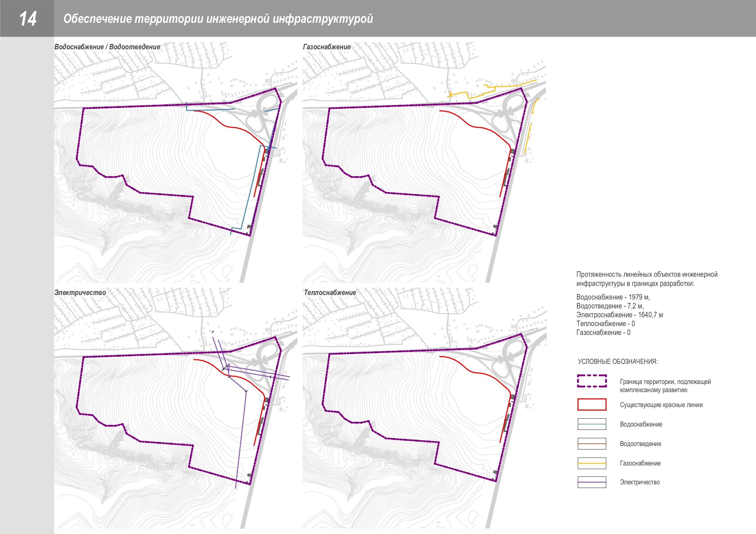Click the purple dashed boundary legend symbol

[x=592, y=381]
